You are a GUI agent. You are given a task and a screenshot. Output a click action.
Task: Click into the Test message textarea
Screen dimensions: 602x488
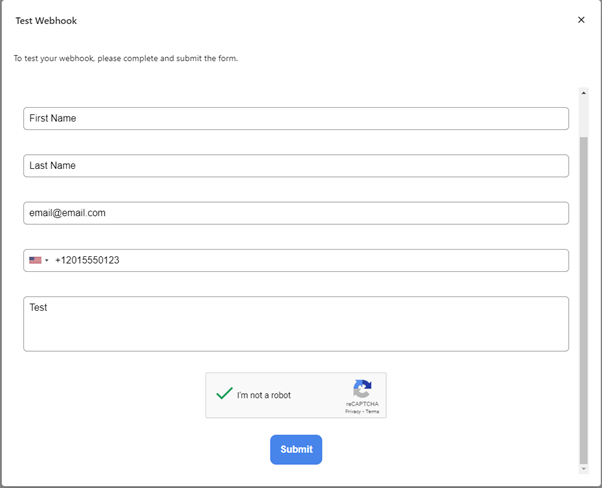[296, 323]
